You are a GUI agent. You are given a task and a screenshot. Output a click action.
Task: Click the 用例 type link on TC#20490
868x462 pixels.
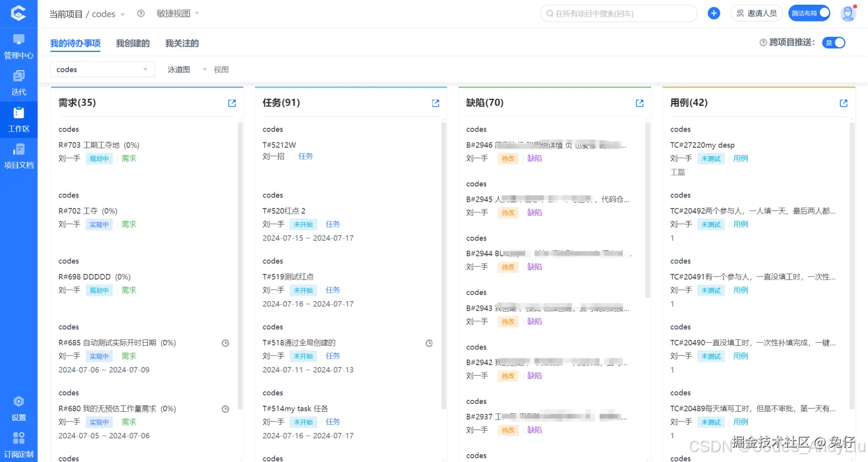(x=741, y=356)
